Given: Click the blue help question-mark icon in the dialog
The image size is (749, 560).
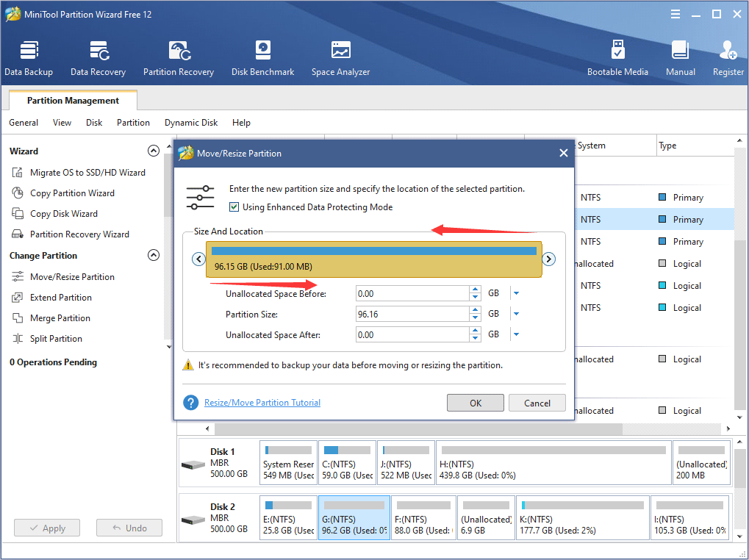Looking at the screenshot, I should tap(190, 403).
